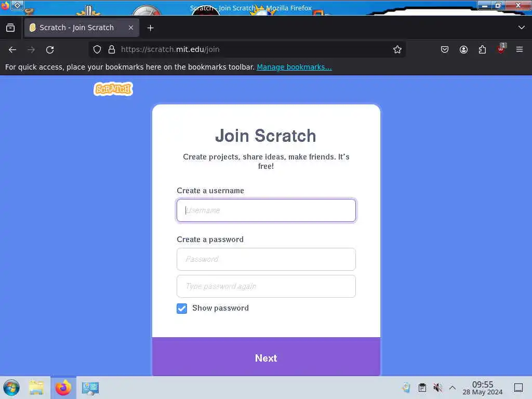Reload the current page

click(x=50, y=49)
